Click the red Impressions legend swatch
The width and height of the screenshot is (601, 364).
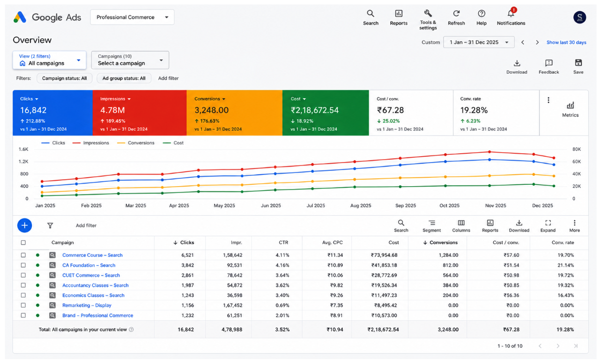click(x=77, y=143)
